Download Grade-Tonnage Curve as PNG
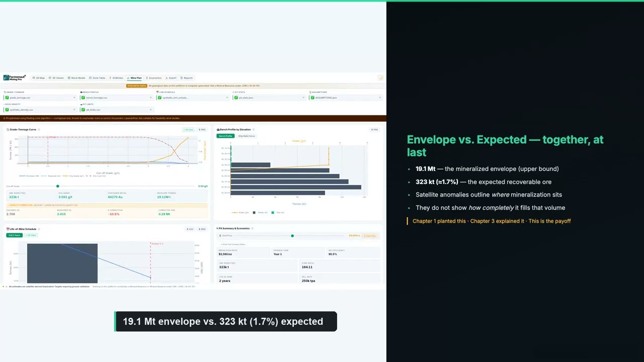Screen dimensions: 644x362 click(202, 130)
